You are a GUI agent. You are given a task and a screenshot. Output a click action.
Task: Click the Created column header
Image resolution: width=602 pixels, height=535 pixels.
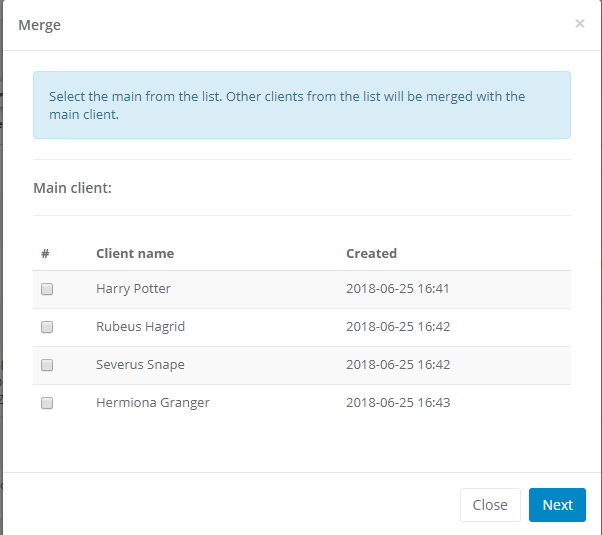pos(371,254)
